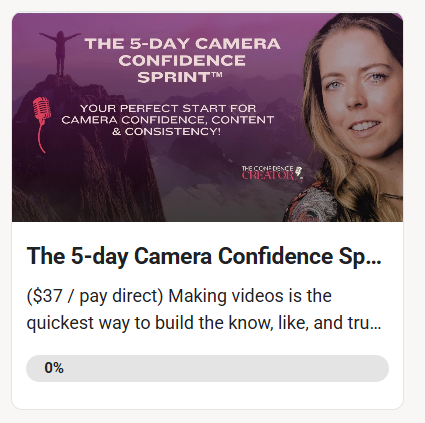425x423 pixels.
Task: Click the pink microphone icon in banner
Action: (x=41, y=124)
